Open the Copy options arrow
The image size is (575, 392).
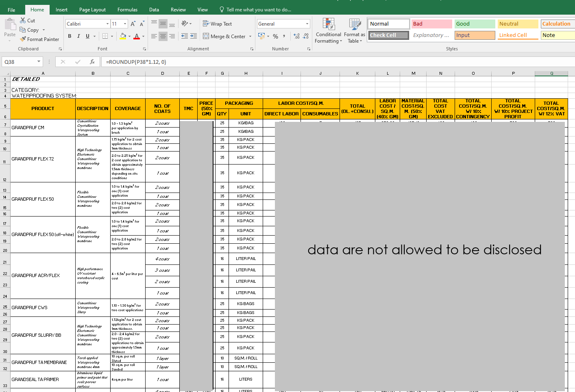click(44, 30)
